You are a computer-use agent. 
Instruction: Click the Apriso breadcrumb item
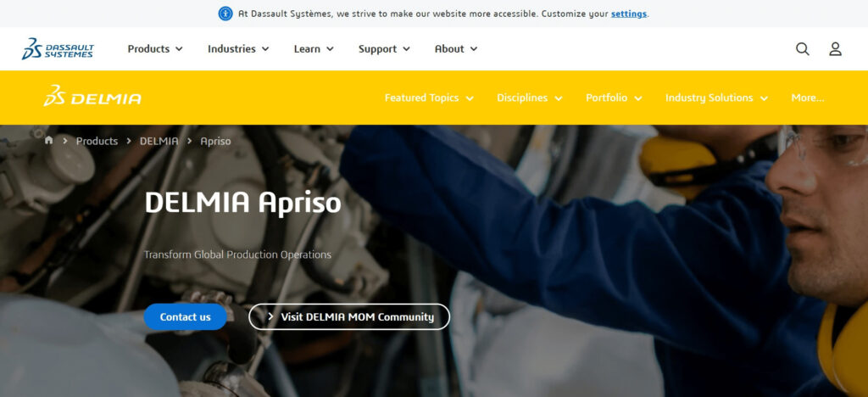pyautogui.click(x=215, y=141)
